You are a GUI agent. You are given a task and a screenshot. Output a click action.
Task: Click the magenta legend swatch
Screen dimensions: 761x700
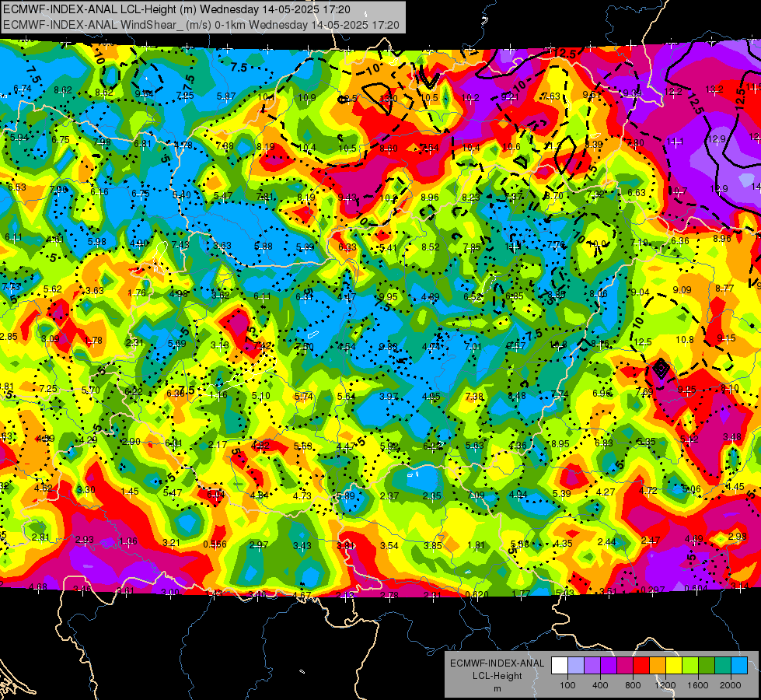(625, 666)
